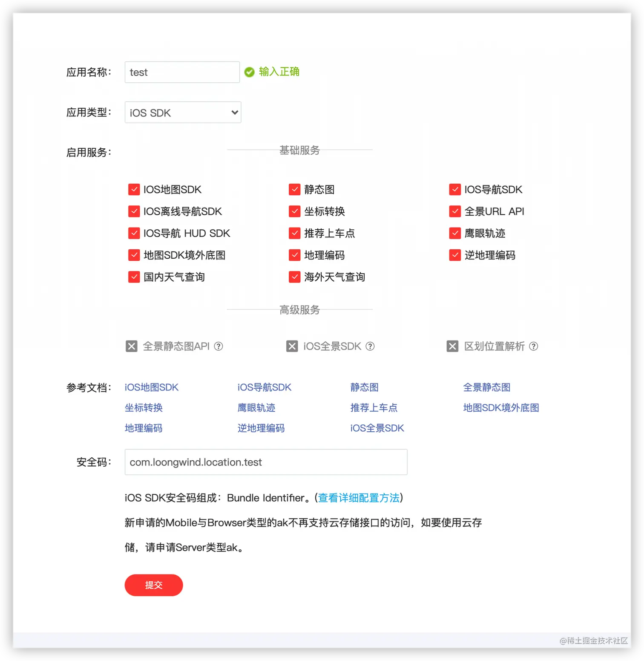Open the 推荐上车点 reference doc

[x=374, y=407]
